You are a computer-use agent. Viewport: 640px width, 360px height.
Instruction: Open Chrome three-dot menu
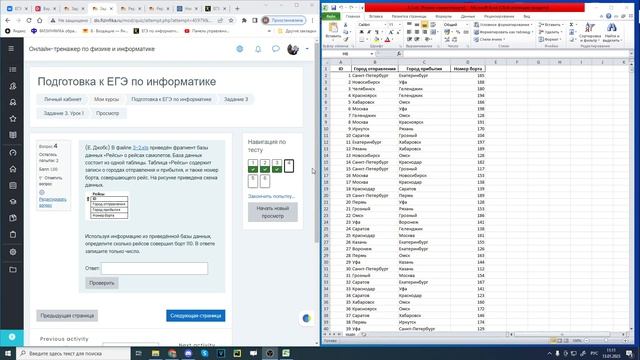tap(313, 20)
